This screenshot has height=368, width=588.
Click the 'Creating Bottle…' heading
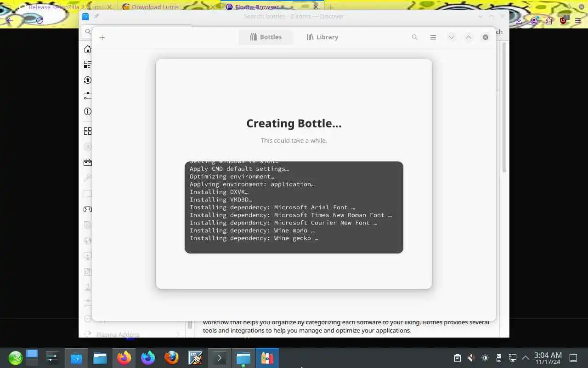pos(294,123)
